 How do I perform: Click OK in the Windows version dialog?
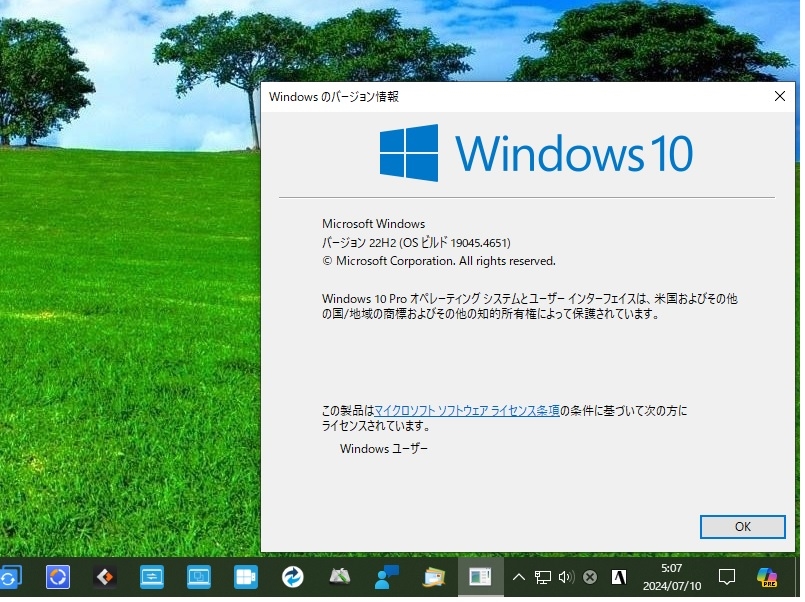742,527
